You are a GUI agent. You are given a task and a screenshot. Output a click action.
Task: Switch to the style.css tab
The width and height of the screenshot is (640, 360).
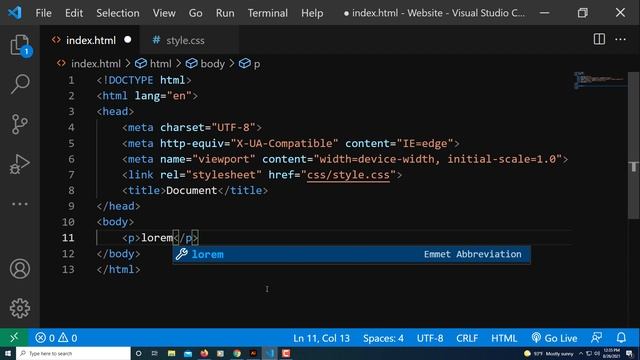[184, 40]
